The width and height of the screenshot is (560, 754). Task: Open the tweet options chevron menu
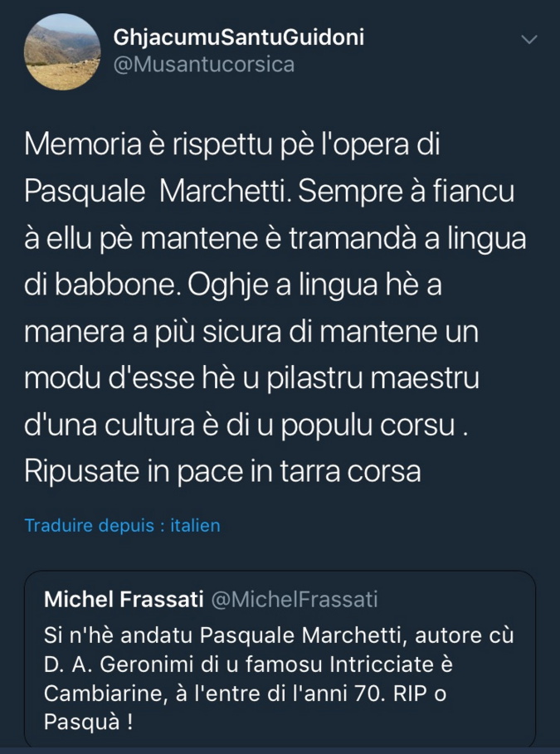point(528,40)
